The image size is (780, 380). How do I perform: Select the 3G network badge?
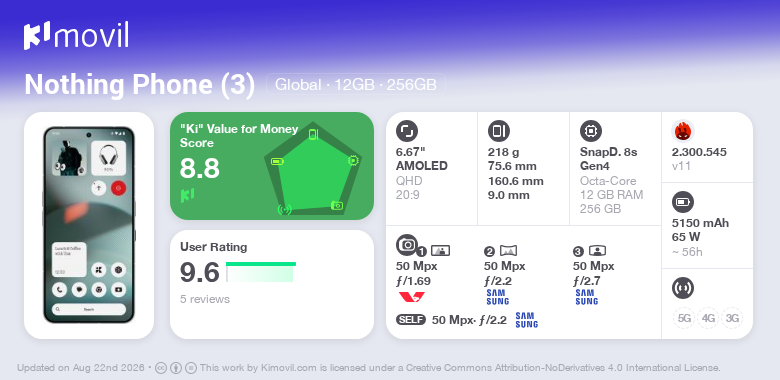[x=732, y=318]
